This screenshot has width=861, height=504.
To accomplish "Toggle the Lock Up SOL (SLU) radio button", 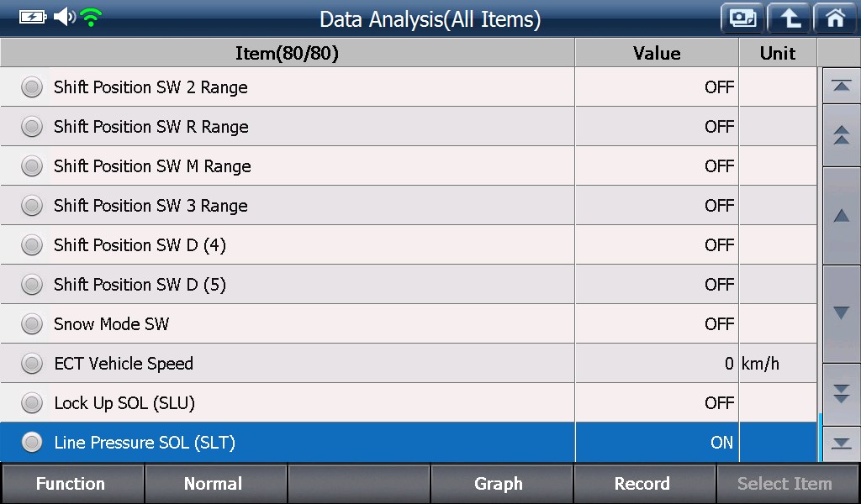I will 32,403.
